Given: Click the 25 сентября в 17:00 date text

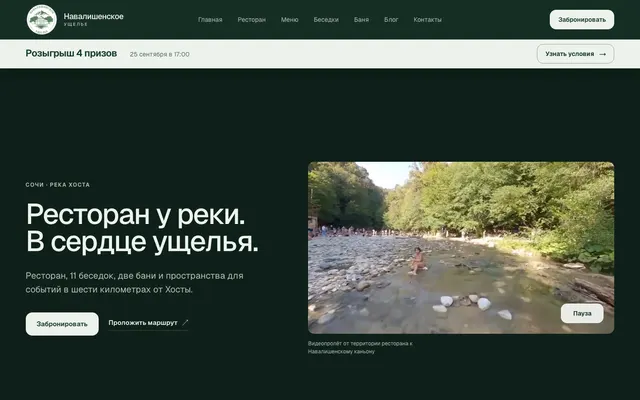Looking at the screenshot, I should click(160, 54).
